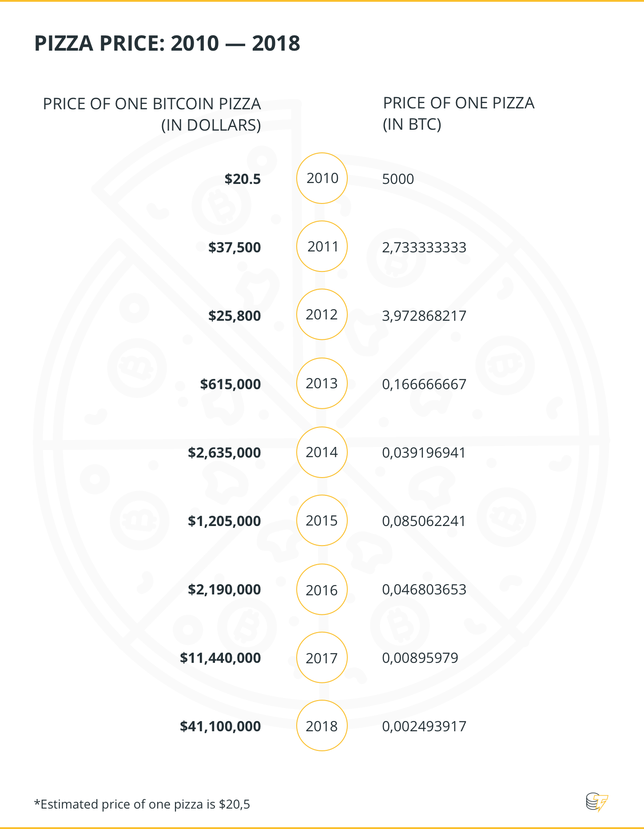
Task: Select the 0,166666667 BTC value
Action: 424,384
